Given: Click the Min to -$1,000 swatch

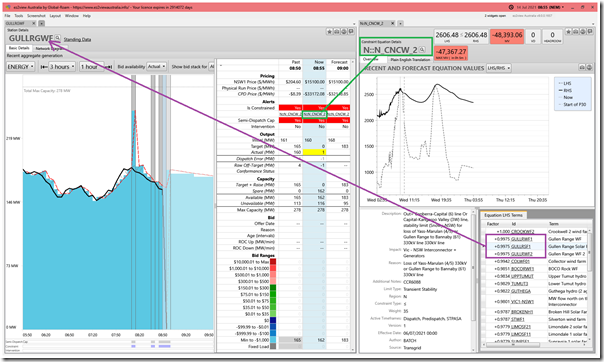Looking at the screenshot, I should pyautogui.click(x=273, y=340).
